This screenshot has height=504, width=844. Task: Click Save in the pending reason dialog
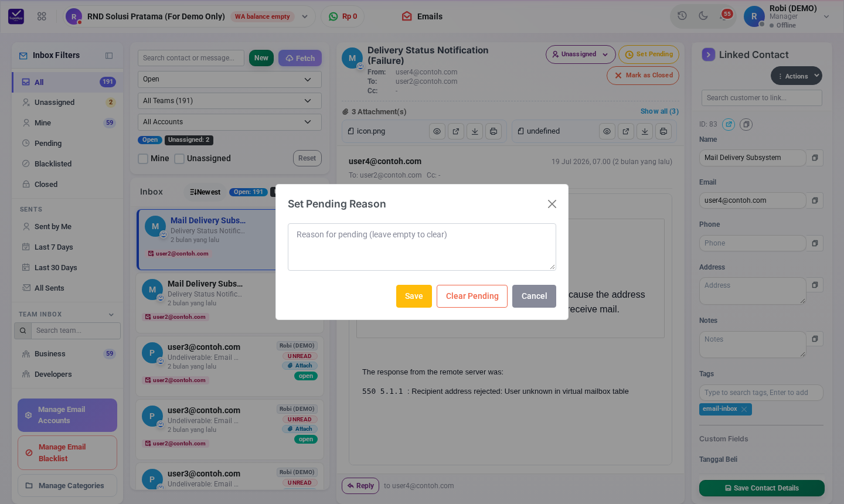(x=414, y=296)
